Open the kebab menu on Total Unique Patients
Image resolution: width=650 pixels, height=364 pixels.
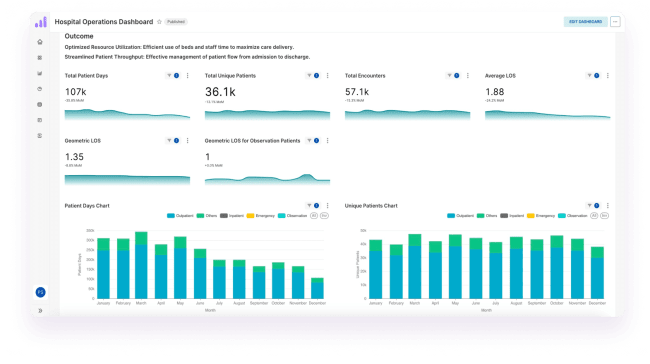327,75
